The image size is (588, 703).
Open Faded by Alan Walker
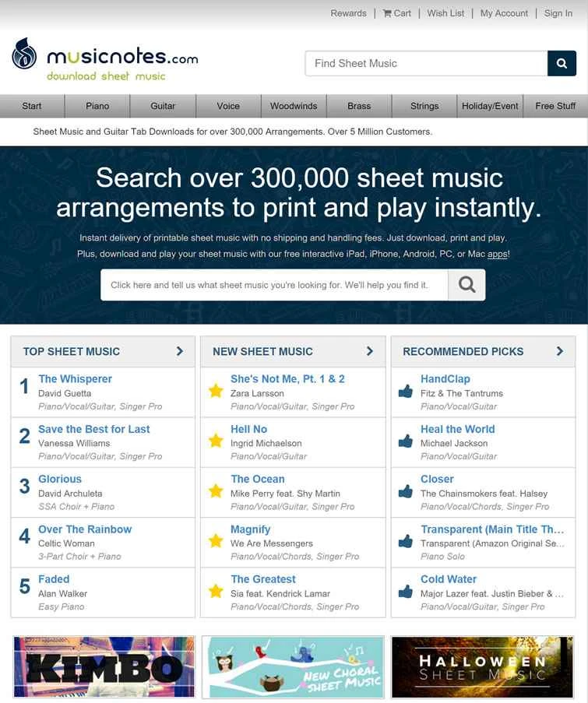point(54,579)
